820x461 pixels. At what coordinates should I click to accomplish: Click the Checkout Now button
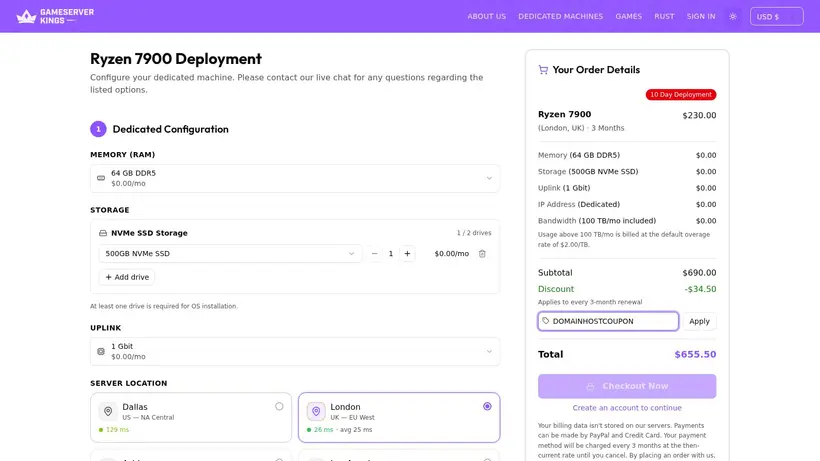click(x=627, y=386)
